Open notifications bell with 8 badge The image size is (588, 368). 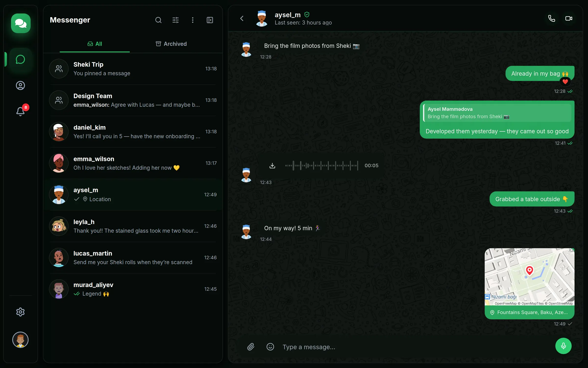pos(21,111)
